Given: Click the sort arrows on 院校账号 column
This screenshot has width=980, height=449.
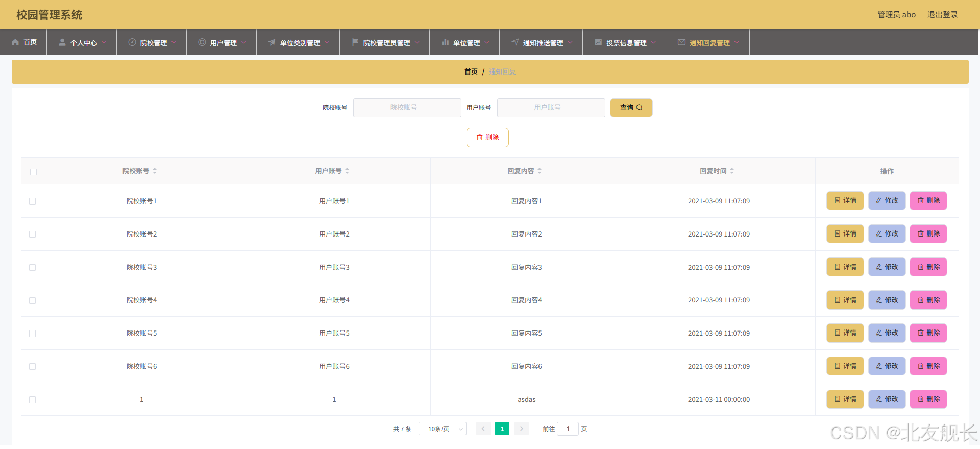Looking at the screenshot, I should tap(155, 171).
